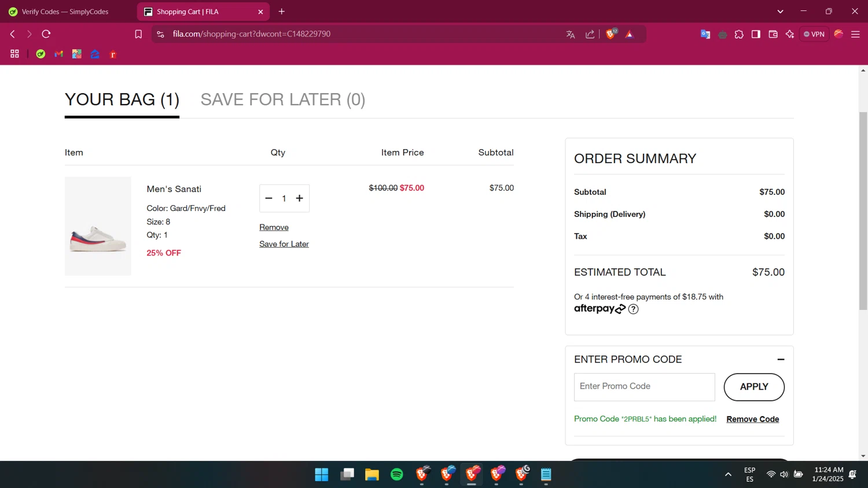868x488 pixels.
Task: Switch to SAVE FOR LATER (0) tab
Action: pos(283,100)
